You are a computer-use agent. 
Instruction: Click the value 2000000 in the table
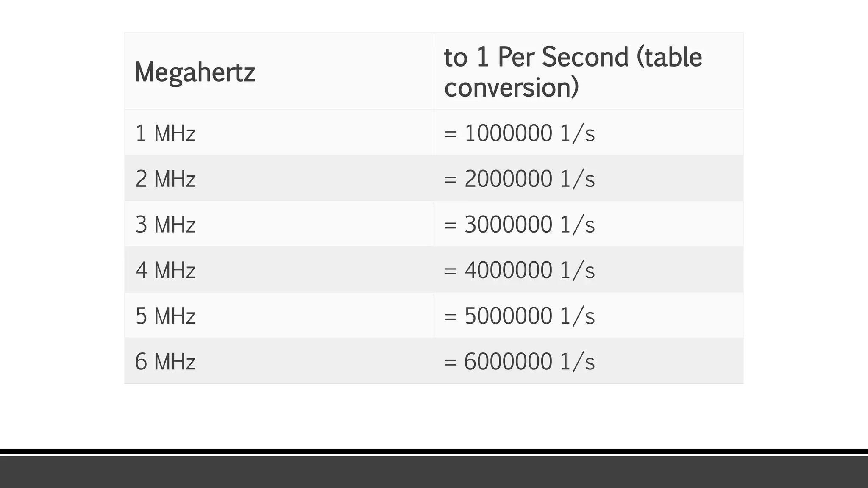[508, 179]
